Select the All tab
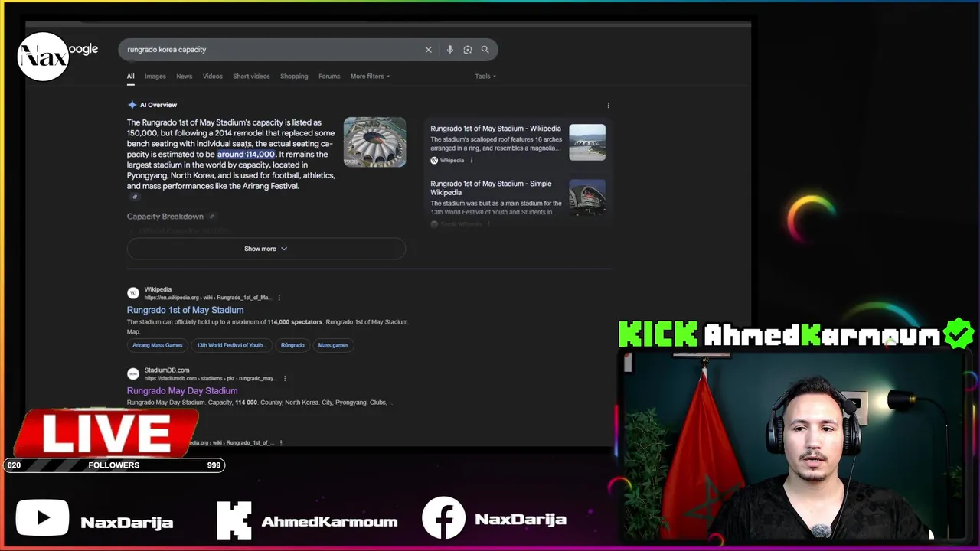The height and width of the screenshot is (551, 980). [130, 77]
